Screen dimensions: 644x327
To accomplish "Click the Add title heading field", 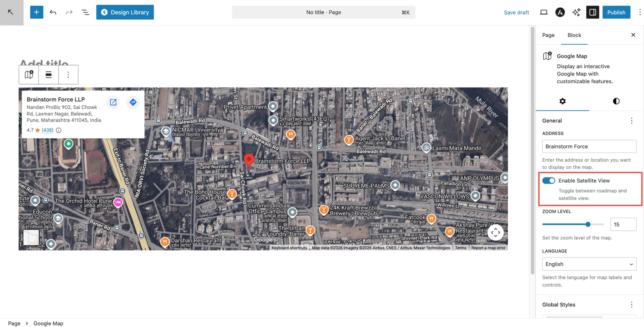I will [x=44, y=63].
